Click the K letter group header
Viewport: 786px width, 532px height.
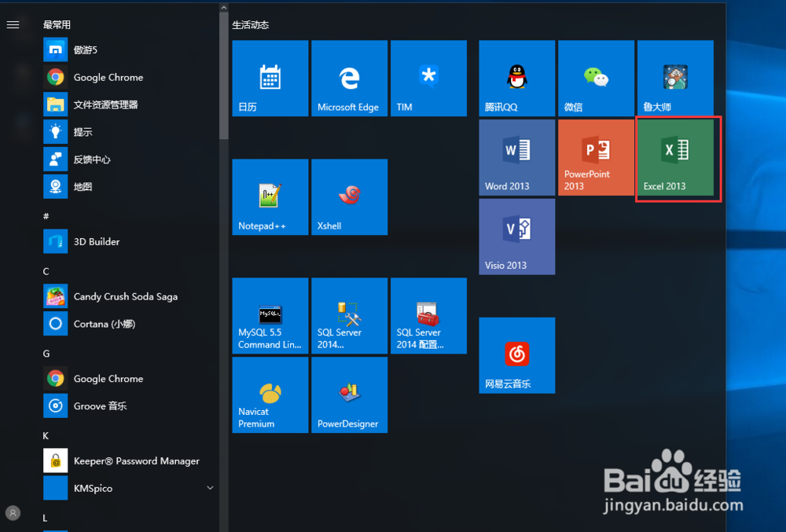46,435
